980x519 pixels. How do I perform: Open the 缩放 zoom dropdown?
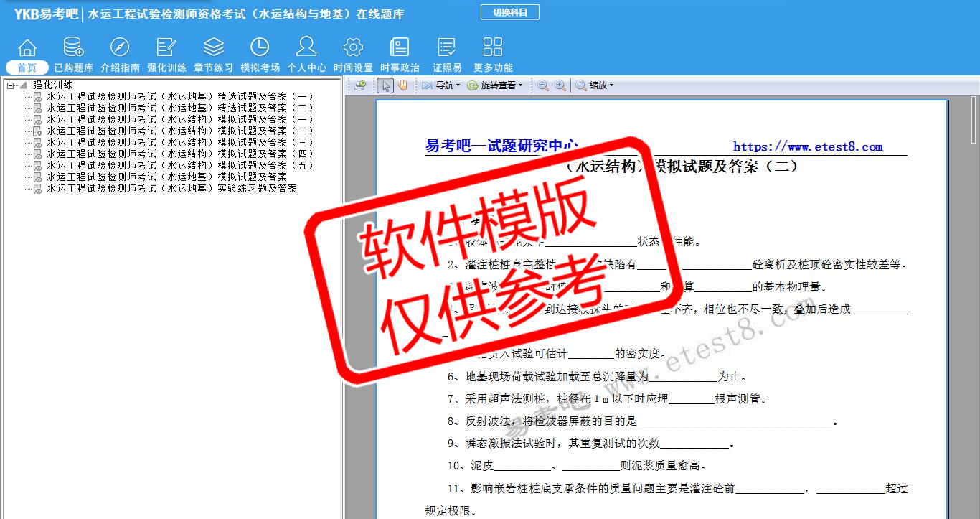595,85
